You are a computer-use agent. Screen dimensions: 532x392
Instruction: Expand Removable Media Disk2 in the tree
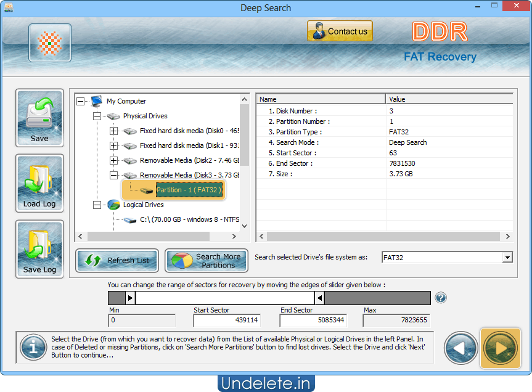(x=114, y=160)
